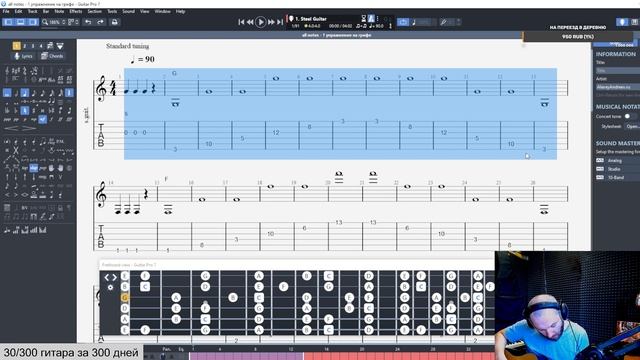Click the Artist field in Information panel
The image size is (640, 360).
coord(618,87)
